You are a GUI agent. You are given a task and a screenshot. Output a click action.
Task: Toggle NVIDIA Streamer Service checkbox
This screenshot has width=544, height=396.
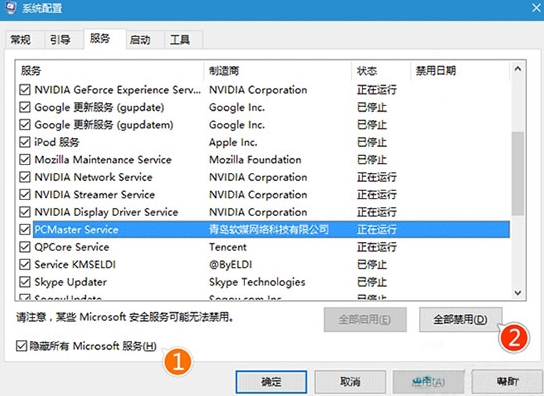click(25, 194)
